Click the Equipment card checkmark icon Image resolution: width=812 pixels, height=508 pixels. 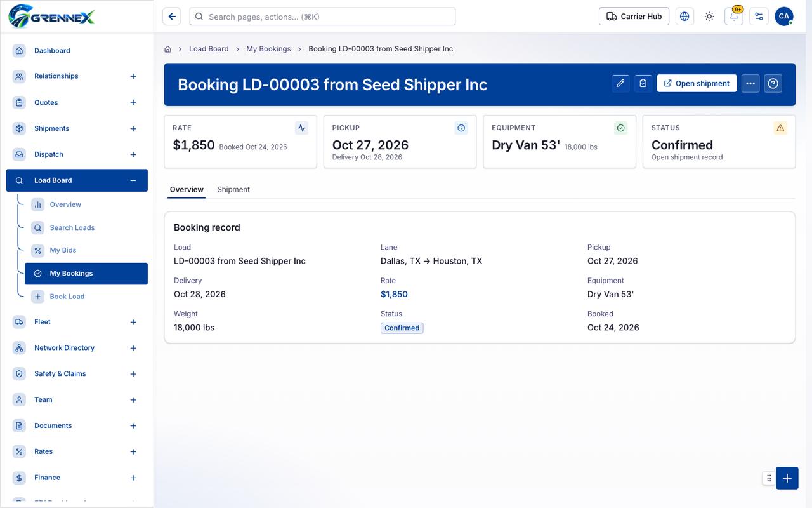tap(621, 128)
